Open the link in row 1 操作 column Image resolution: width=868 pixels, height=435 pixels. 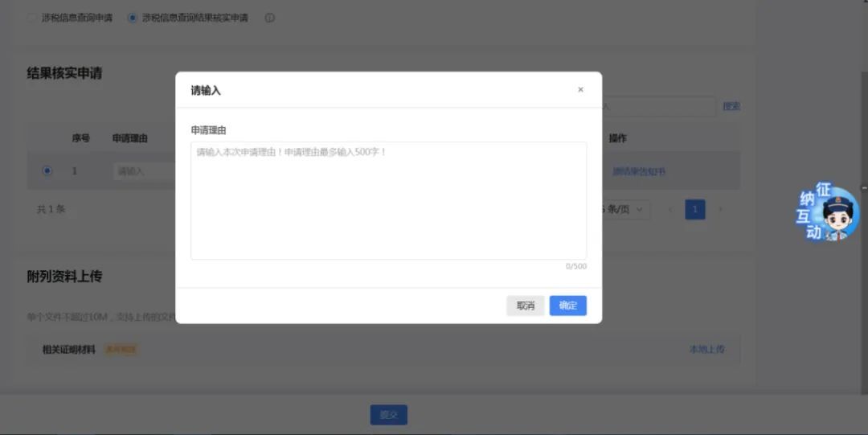click(639, 172)
